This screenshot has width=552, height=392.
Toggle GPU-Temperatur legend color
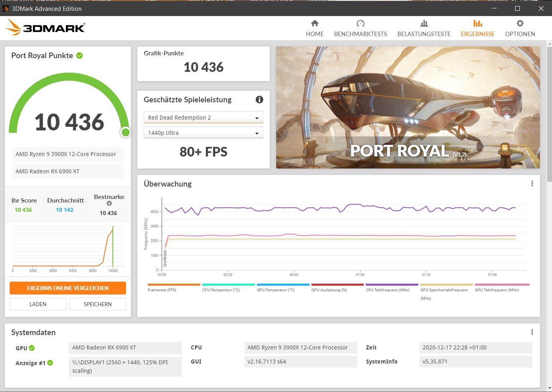[x=283, y=284]
